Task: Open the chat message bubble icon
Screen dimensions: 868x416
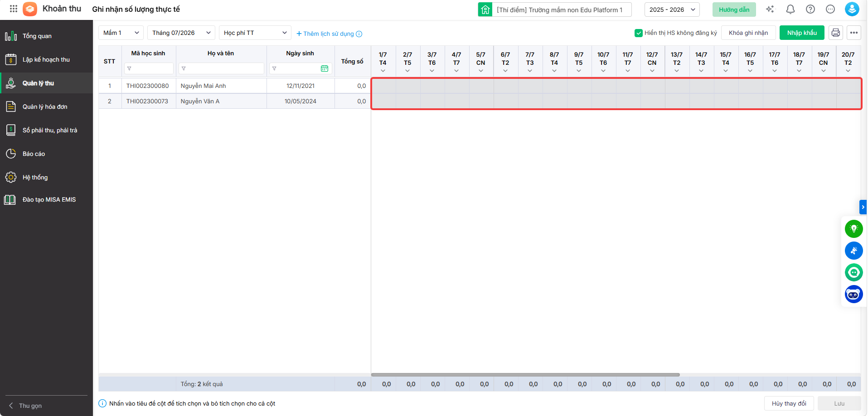Action: [x=830, y=9]
